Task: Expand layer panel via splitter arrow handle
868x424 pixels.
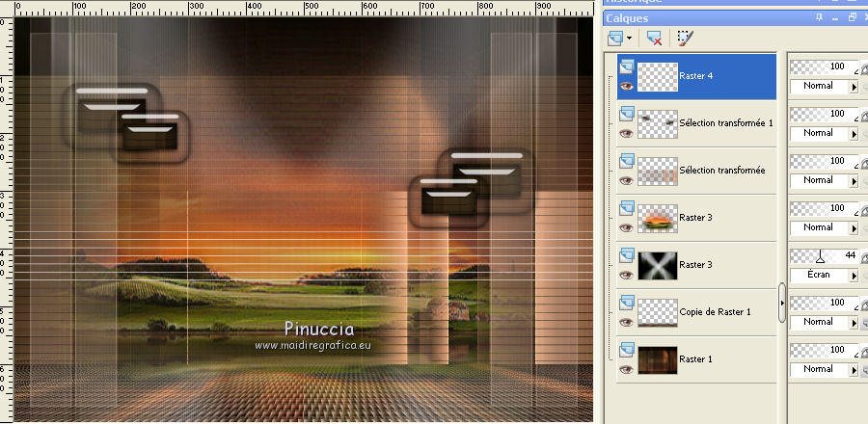Action: point(781,303)
